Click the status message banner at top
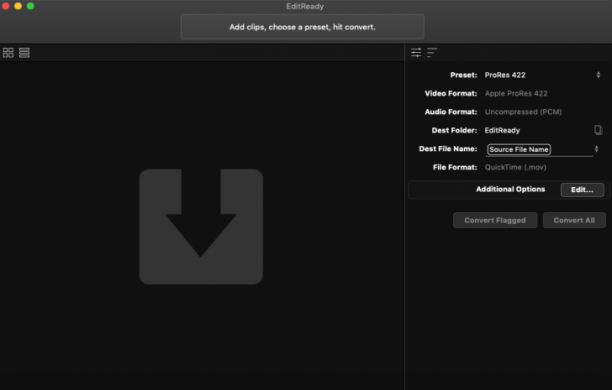Viewport: 612px width, 390px height. (x=302, y=27)
